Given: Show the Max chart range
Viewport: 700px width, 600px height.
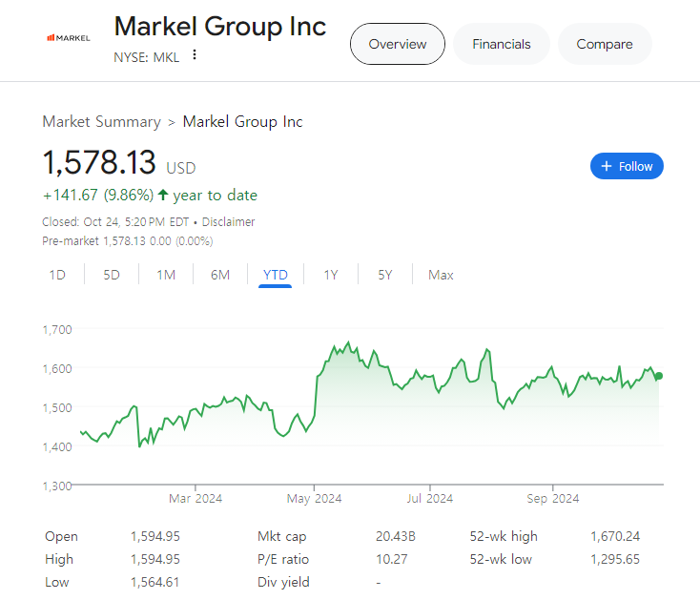Looking at the screenshot, I should [x=441, y=275].
